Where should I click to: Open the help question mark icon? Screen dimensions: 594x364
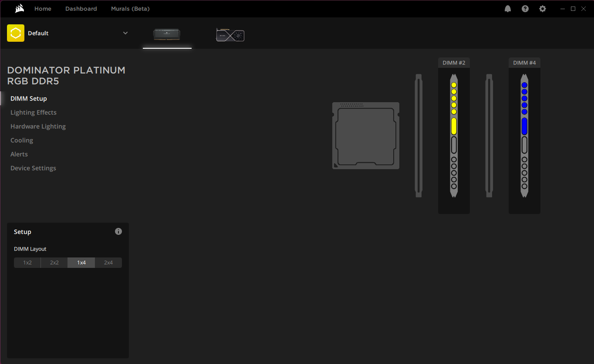point(525,9)
